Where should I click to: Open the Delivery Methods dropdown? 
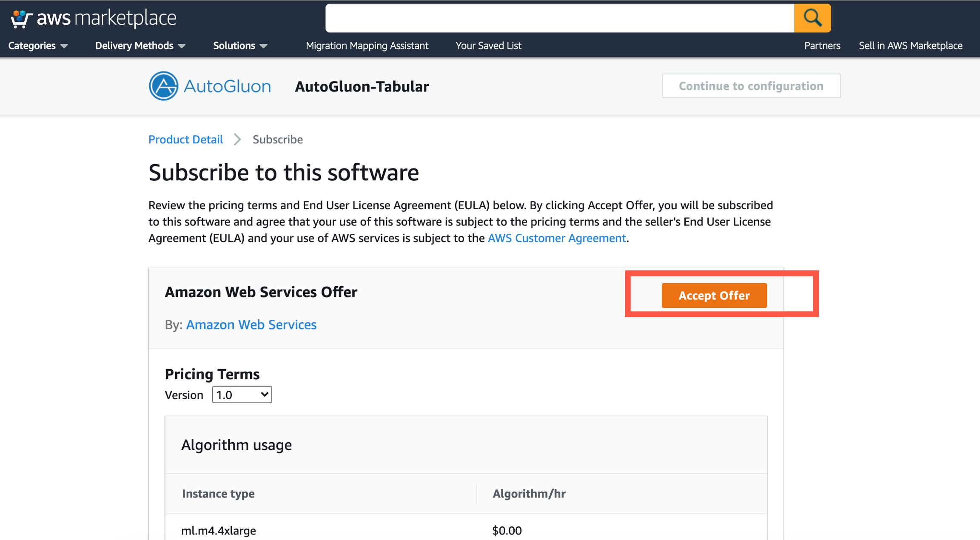point(140,46)
